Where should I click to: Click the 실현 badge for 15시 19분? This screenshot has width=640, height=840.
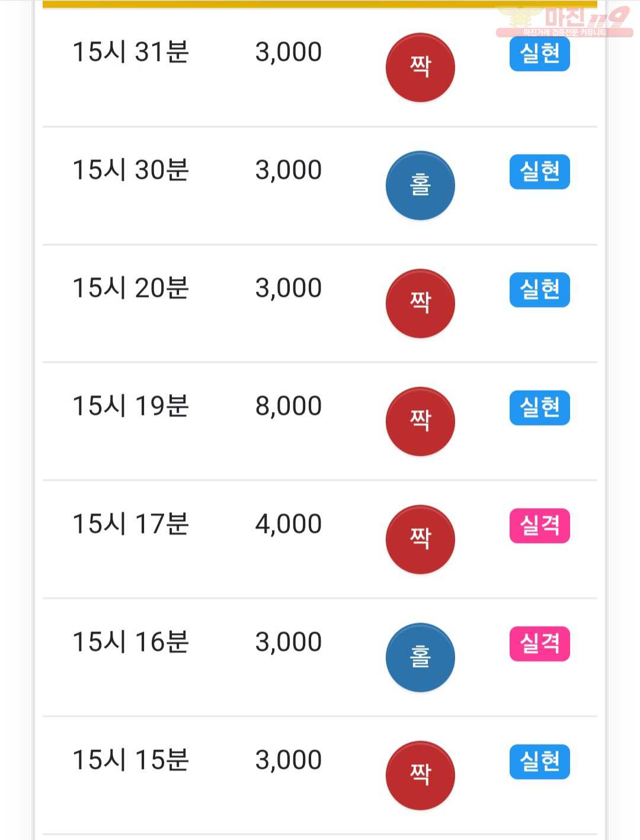point(540,407)
